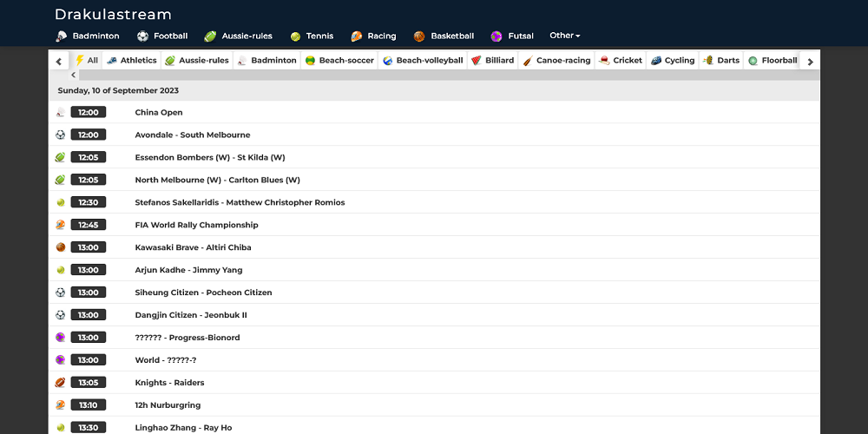Select the Beach-volleyball filter tab
This screenshot has height=434, width=868.
click(x=423, y=61)
